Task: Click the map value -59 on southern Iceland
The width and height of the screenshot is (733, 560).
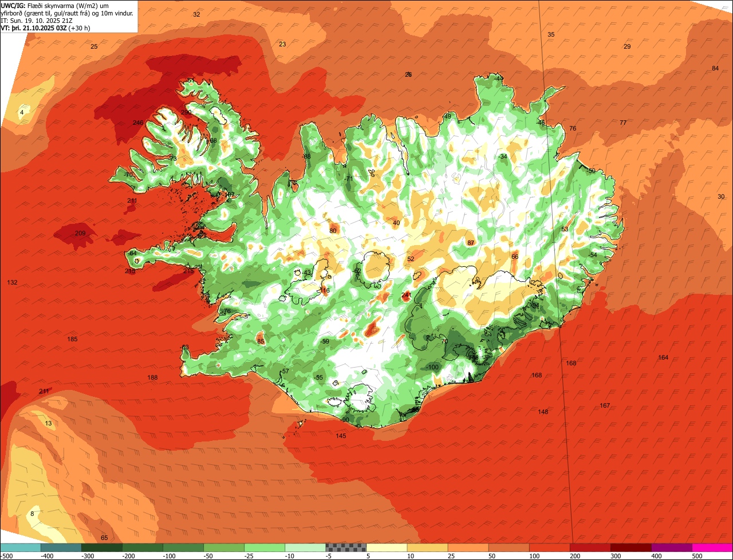Action: point(325,341)
